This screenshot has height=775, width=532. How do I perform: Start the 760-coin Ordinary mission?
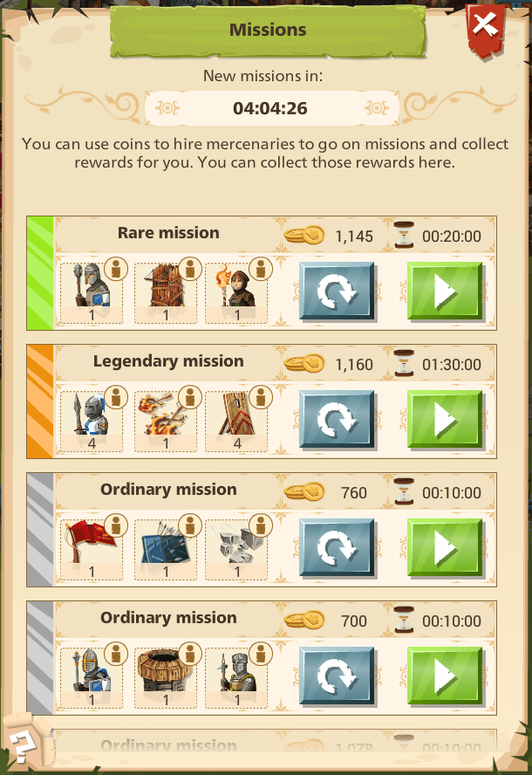point(445,547)
